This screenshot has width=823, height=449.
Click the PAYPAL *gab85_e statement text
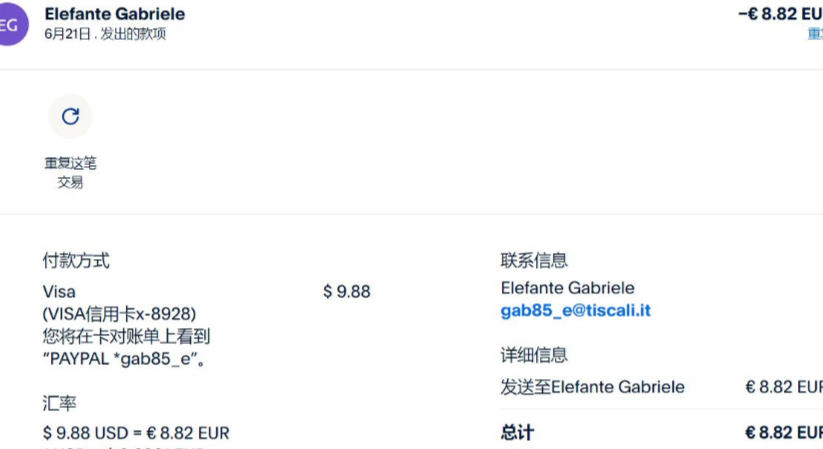click(125, 359)
